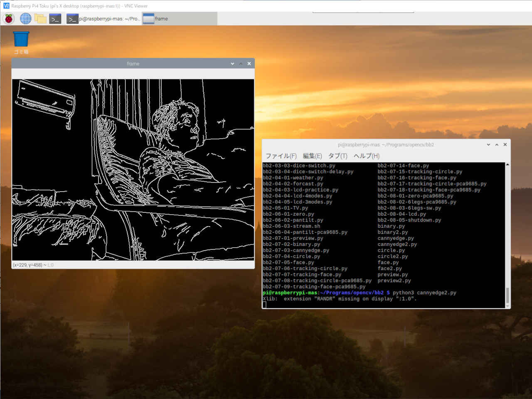Click bb2-07-04-circle.py in the terminal

[x=291, y=256]
